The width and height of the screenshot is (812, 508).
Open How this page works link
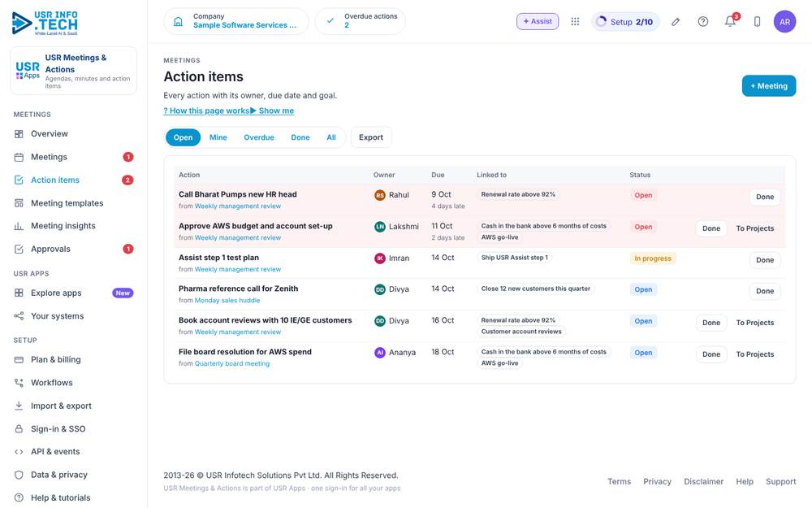pyautogui.click(x=206, y=111)
